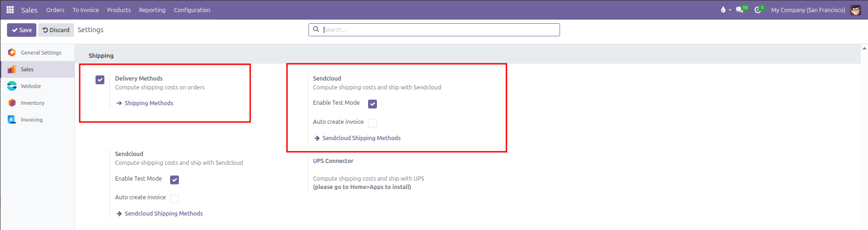Open the user avatar menu
The height and width of the screenshot is (230, 868).
click(x=855, y=10)
